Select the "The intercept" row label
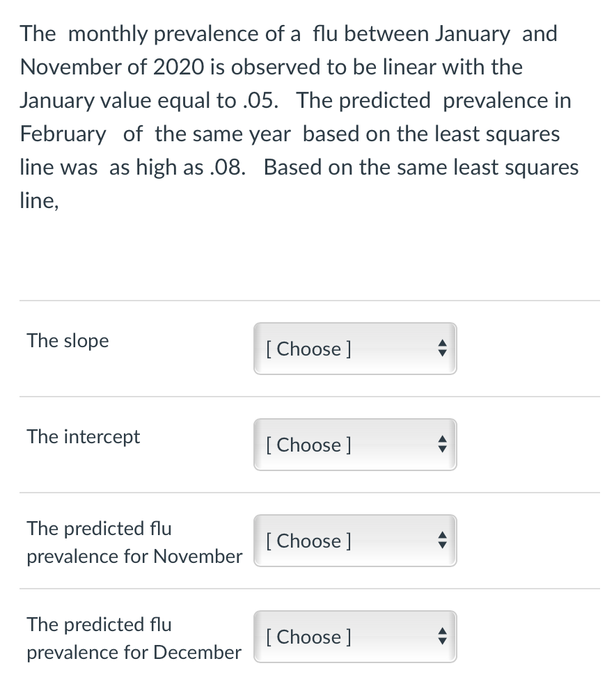 click(84, 437)
